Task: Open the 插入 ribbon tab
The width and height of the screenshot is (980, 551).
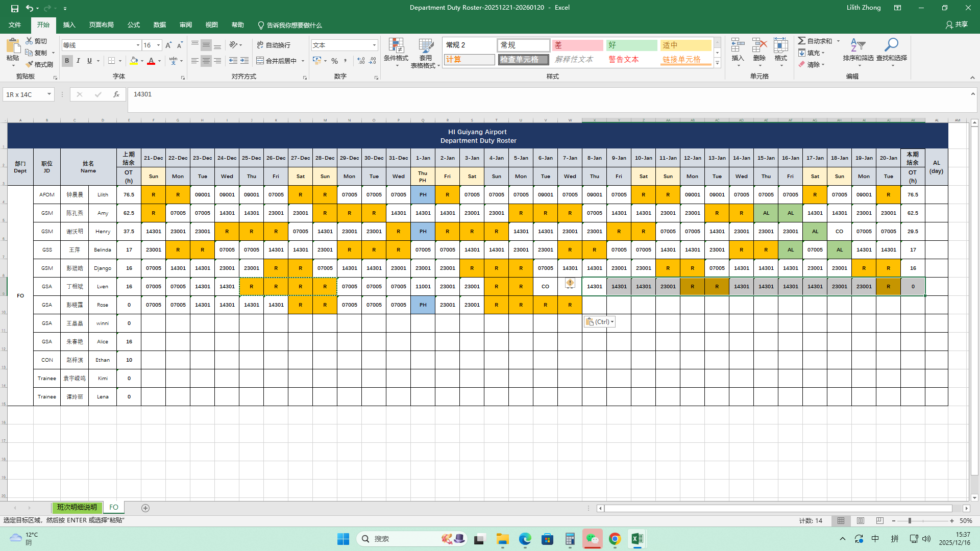Action: (69, 25)
